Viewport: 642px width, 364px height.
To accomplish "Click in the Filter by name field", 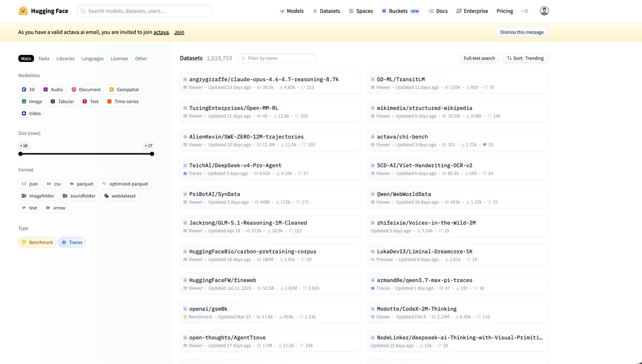I will click(x=277, y=58).
